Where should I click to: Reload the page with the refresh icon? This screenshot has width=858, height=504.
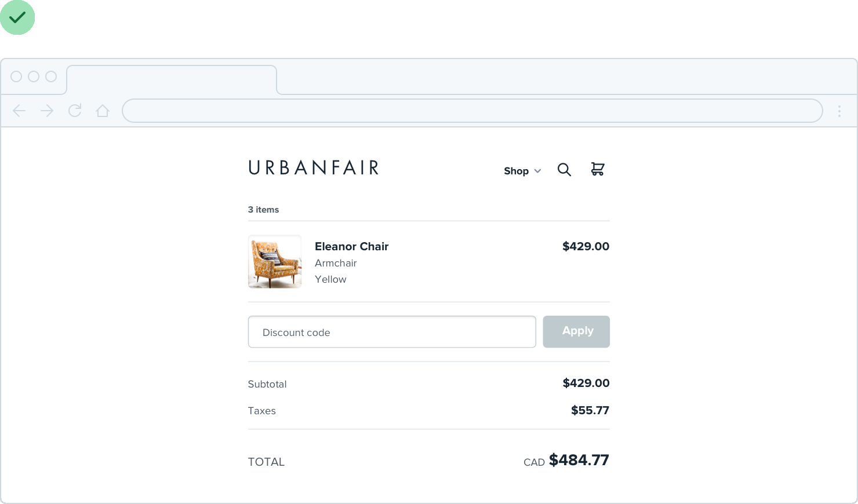pos(75,111)
